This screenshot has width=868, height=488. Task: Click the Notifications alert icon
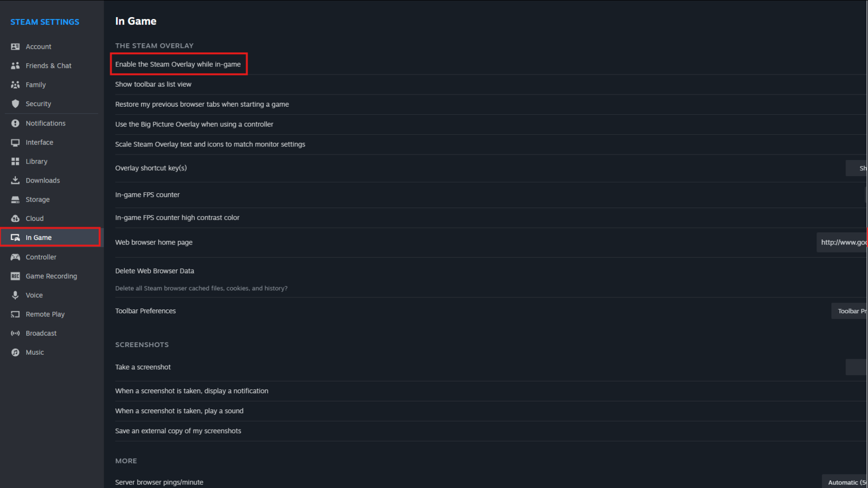coord(15,123)
